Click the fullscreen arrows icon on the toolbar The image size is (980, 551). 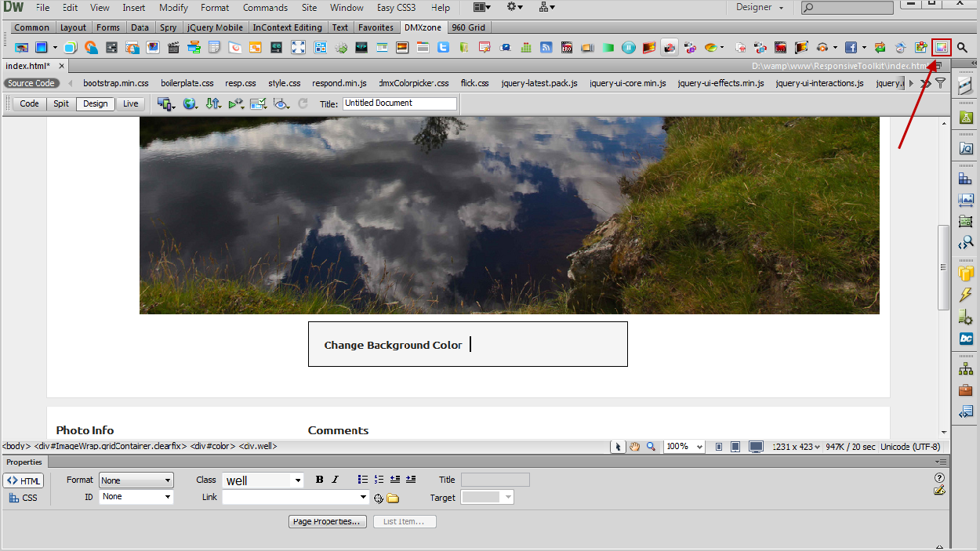[x=298, y=48]
